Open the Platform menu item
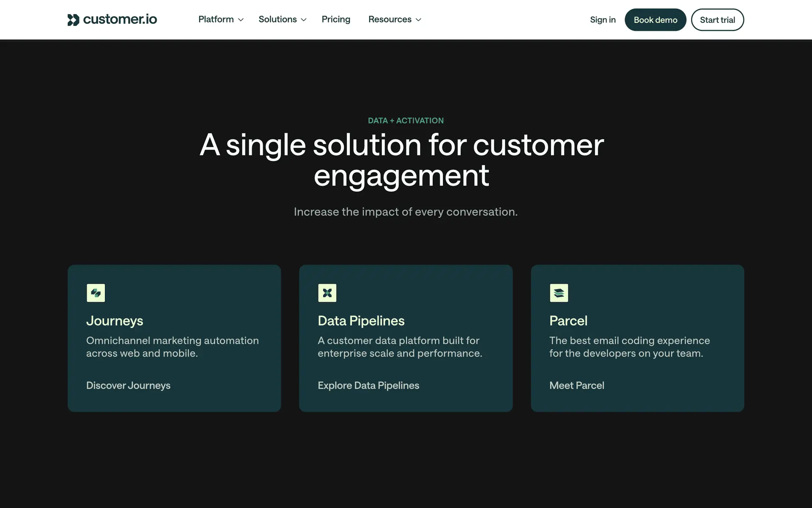The width and height of the screenshot is (812, 508). 216,19
